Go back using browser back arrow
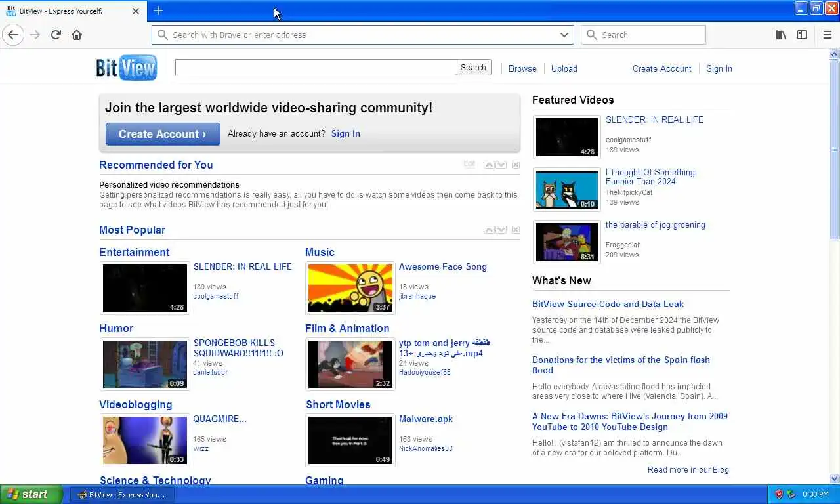This screenshot has width=840, height=504. click(13, 35)
